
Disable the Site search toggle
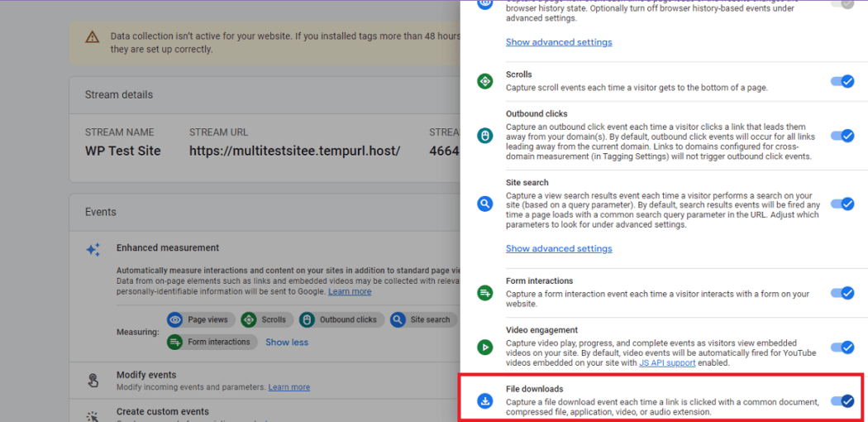tap(842, 204)
